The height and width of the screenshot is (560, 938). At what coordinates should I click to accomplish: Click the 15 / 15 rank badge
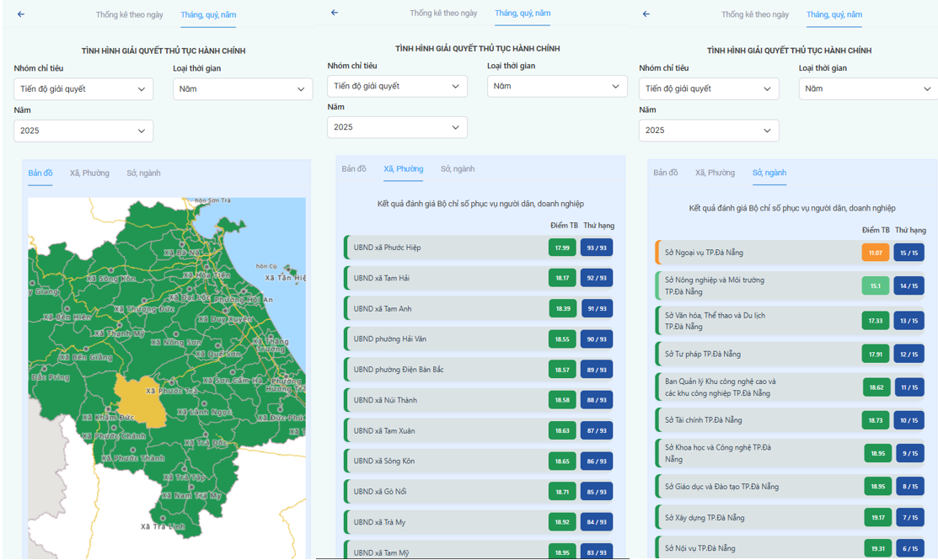909,253
